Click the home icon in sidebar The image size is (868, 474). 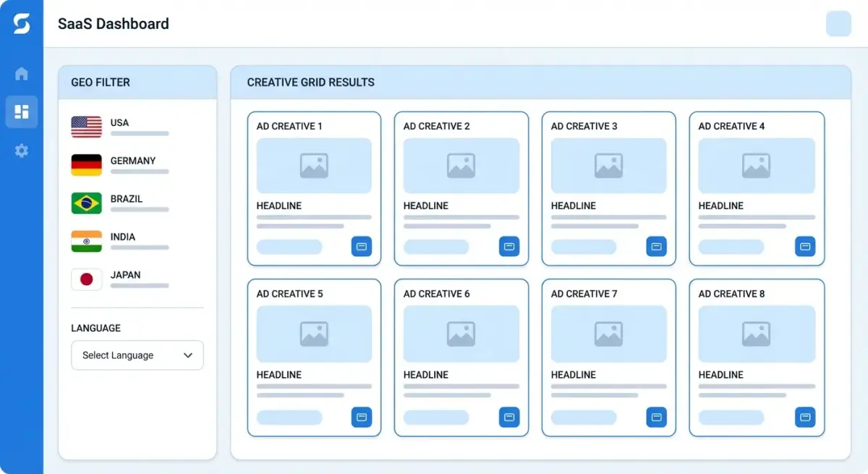coord(22,74)
